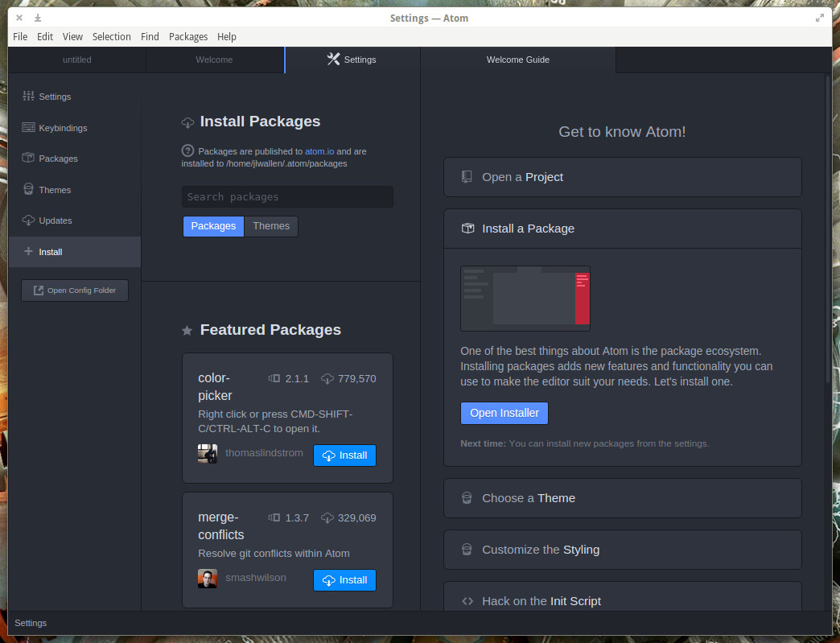Install the merge-conflicts package
840x643 pixels.
click(x=344, y=580)
